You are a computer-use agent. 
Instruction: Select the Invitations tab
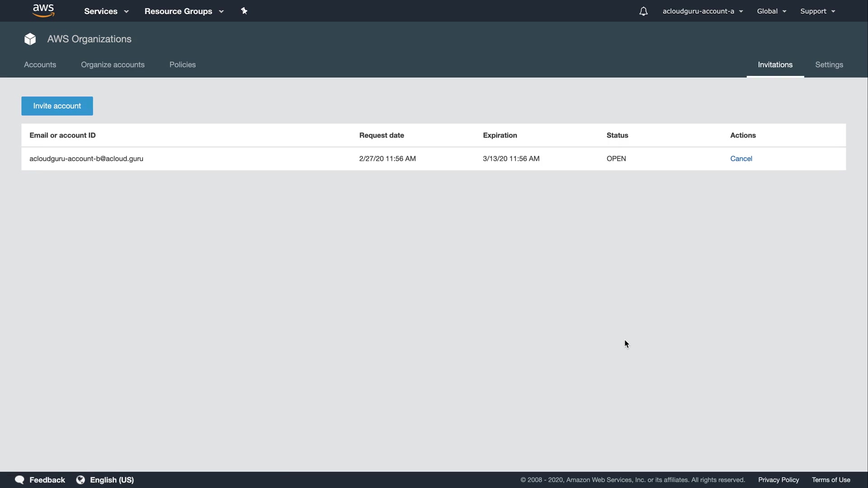[775, 65]
